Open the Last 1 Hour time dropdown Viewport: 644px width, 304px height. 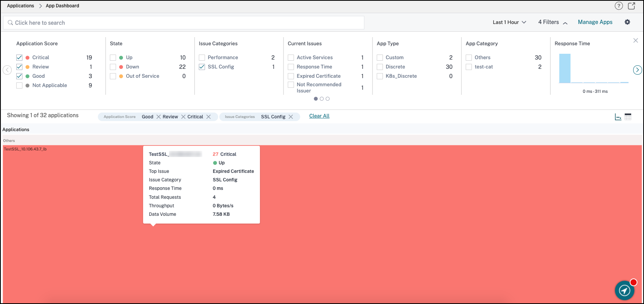509,22
